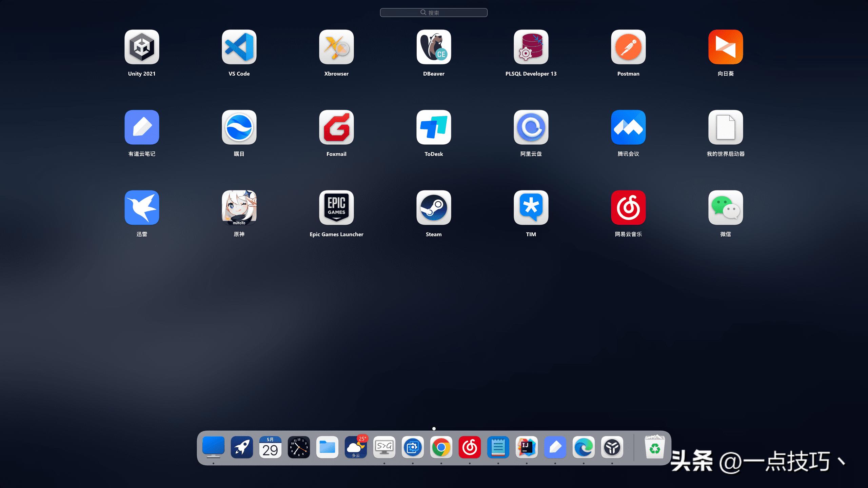Launch 腾讯会议 meeting app
The height and width of the screenshot is (488, 868).
[x=628, y=128]
